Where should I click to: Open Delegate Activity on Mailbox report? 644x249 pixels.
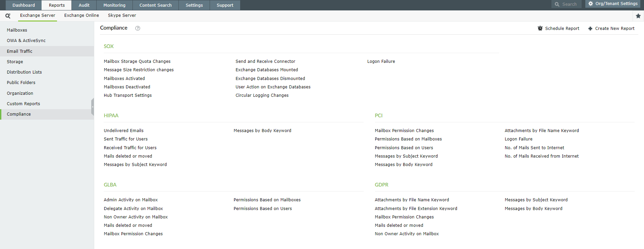click(133, 209)
